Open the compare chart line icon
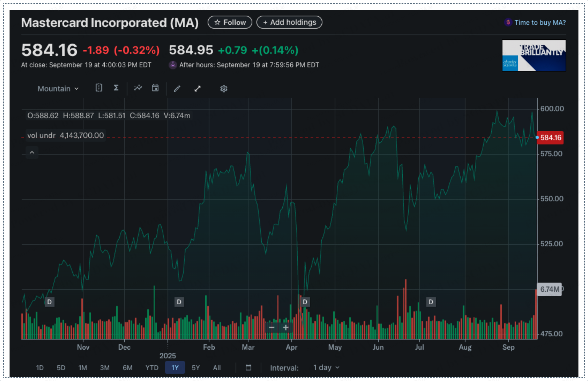Viewport: 588px width, 381px height. (x=138, y=88)
